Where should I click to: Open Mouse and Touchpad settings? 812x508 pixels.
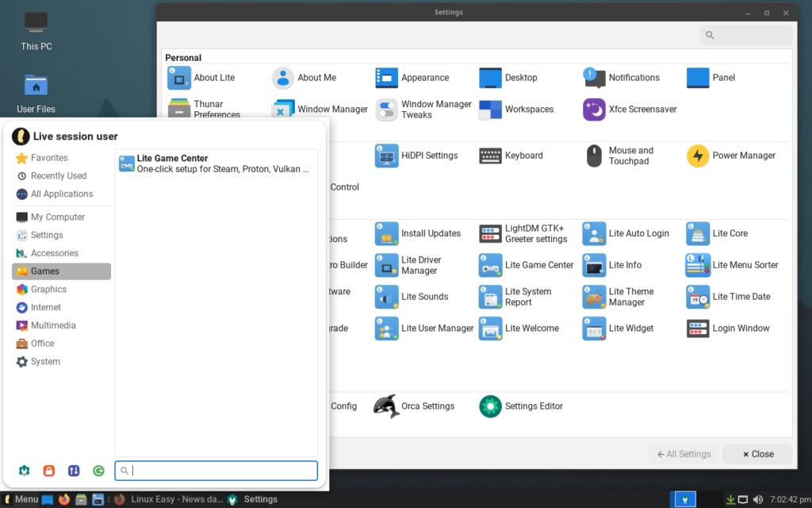619,156
